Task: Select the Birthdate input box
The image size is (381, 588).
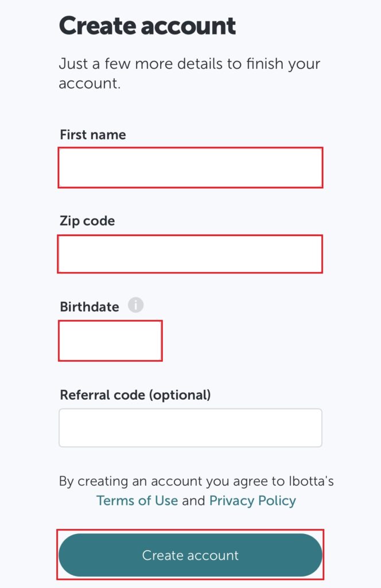Action: click(110, 341)
